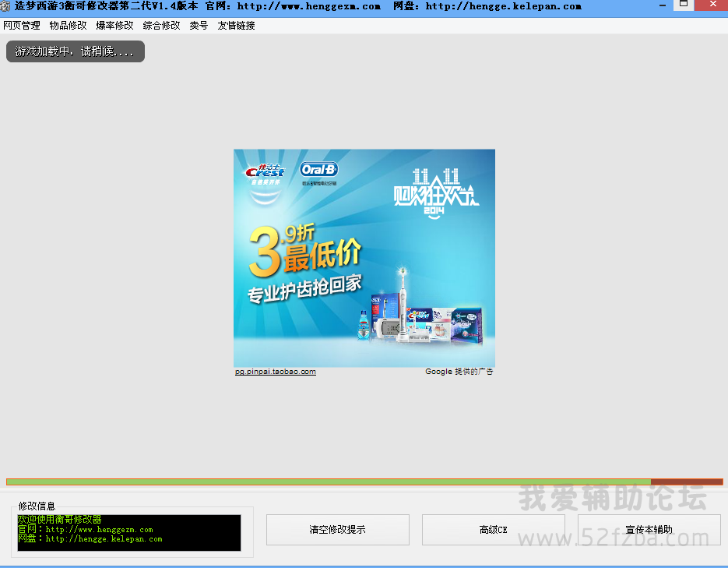Open the 综合修改 menu
Image resolution: width=728 pixels, height=568 pixels.
162,25
